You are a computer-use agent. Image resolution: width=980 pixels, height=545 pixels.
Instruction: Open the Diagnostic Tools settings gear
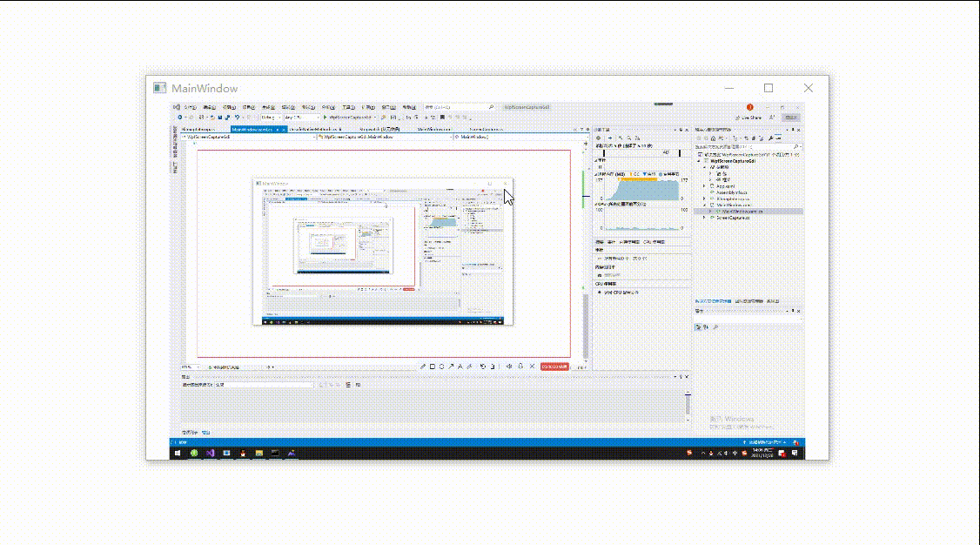coord(598,138)
